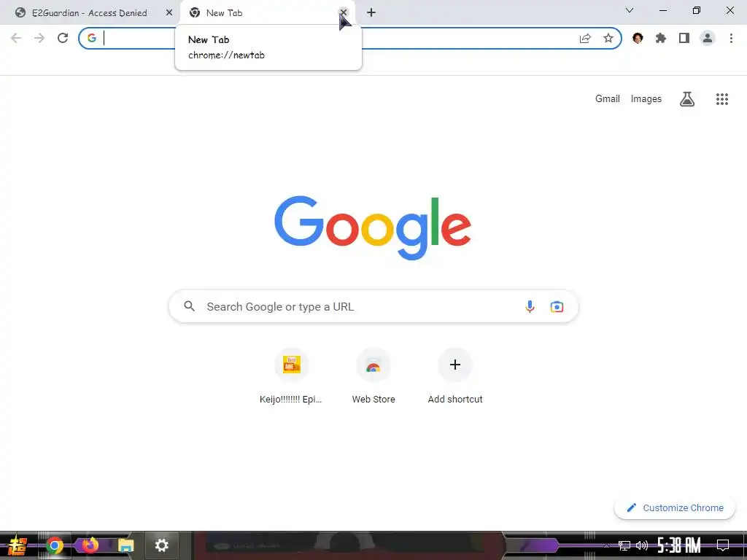Open the tab search chevron
This screenshot has height=560, width=747.
point(630,10)
